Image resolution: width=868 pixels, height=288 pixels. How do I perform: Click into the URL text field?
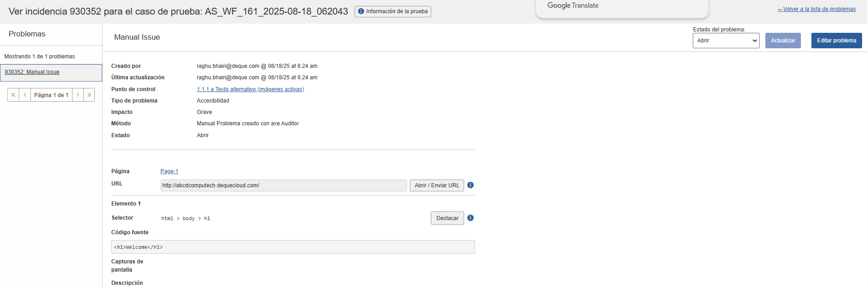coord(283,185)
